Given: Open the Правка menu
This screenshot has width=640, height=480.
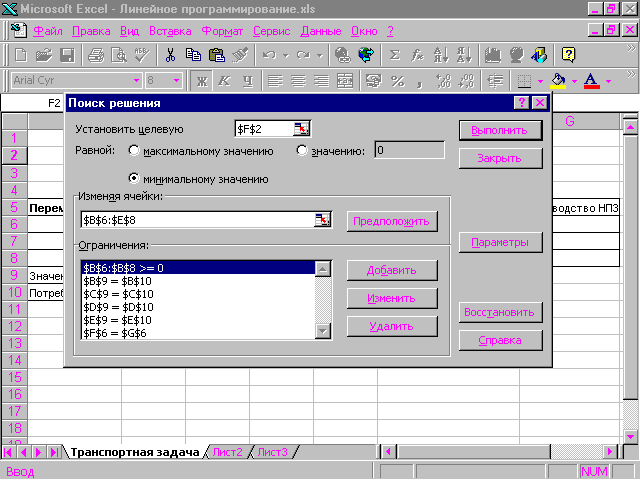Looking at the screenshot, I should pyautogui.click(x=91, y=31).
